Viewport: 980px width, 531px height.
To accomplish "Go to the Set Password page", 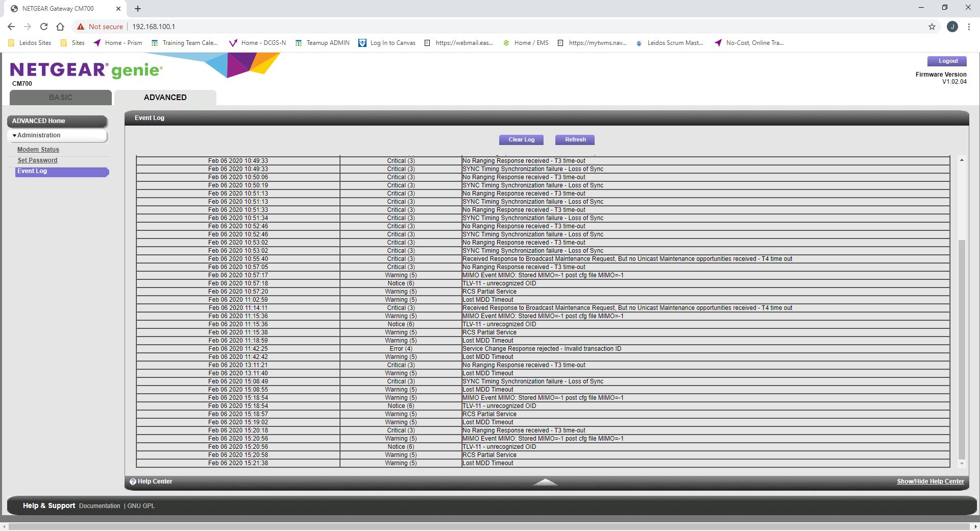I will click(x=38, y=160).
